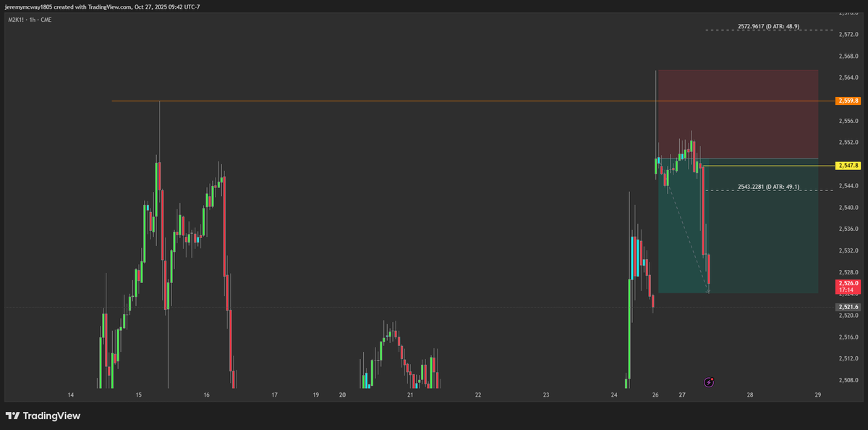Image resolution: width=868 pixels, height=430 pixels.
Task: Click the purple lightning event icon
Action: tap(710, 381)
